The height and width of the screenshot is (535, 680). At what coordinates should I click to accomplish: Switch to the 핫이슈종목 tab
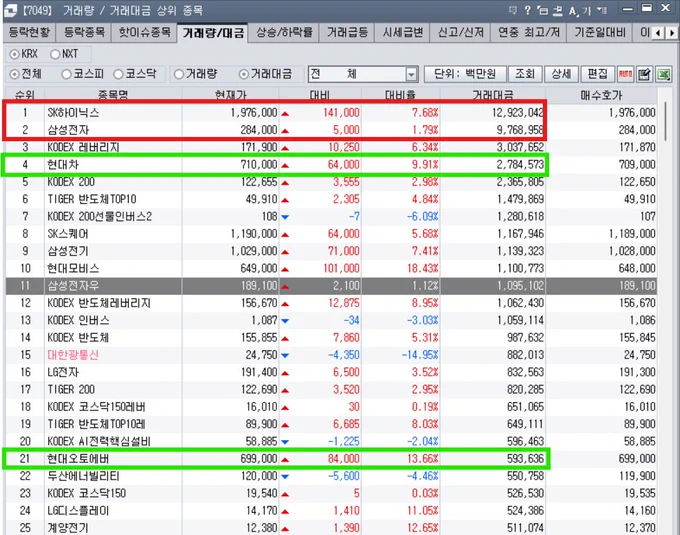tap(144, 33)
